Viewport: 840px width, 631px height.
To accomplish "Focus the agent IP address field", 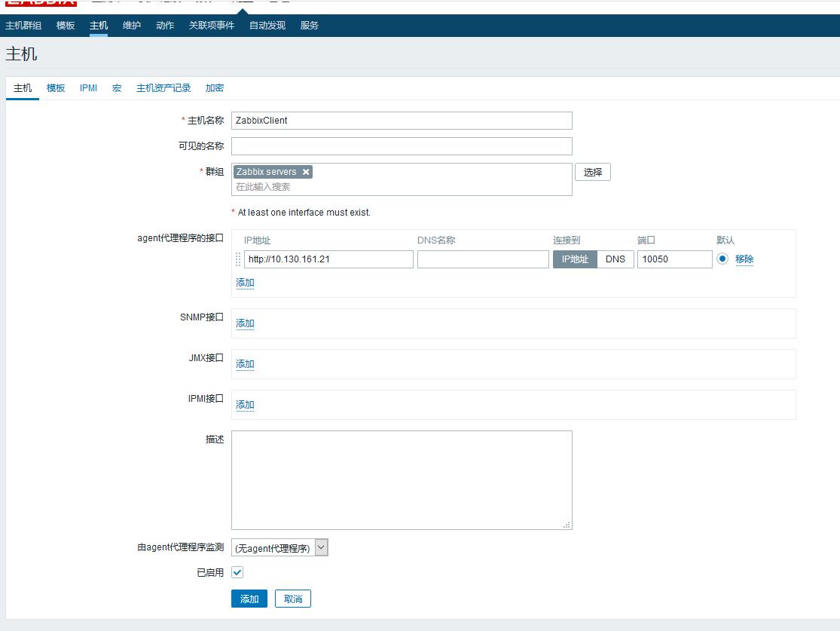I will click(328, 259).
